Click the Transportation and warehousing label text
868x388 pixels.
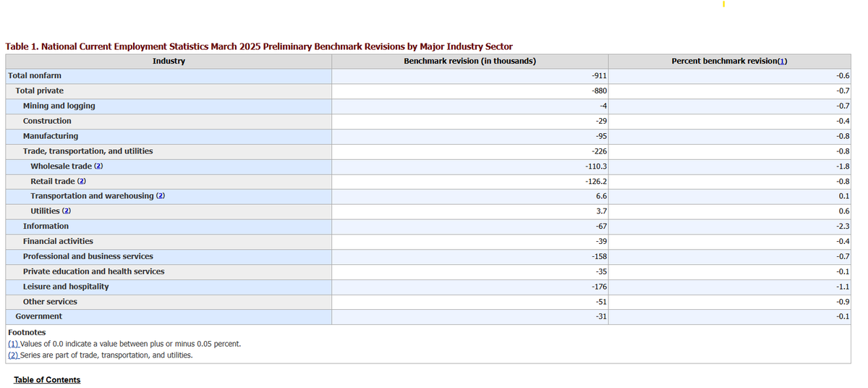(92, 196)
